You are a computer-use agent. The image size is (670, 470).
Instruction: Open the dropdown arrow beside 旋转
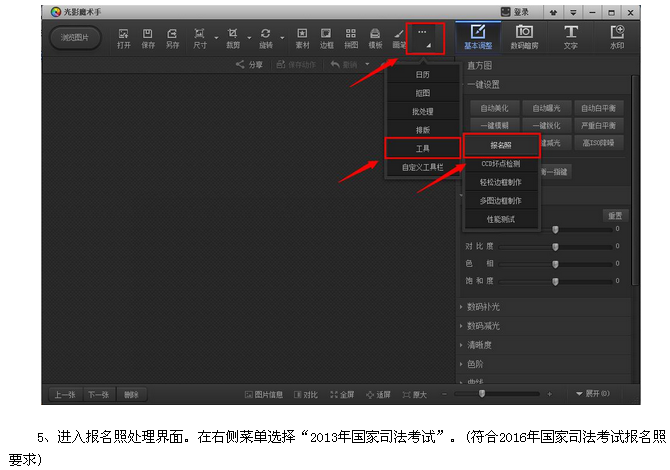282,38
